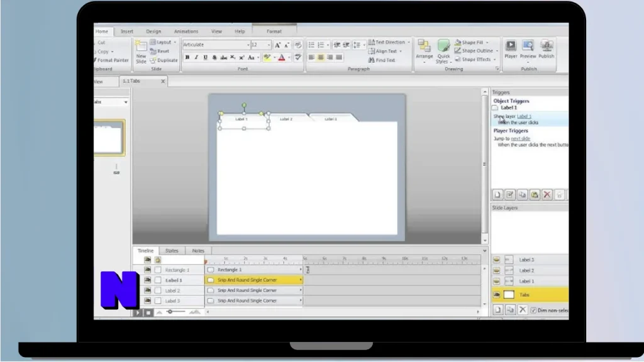Image resolution: width=644 pixels, height=362 pixels.
Task: Copy the selected trigger
Action: click(x=522, y=195)
